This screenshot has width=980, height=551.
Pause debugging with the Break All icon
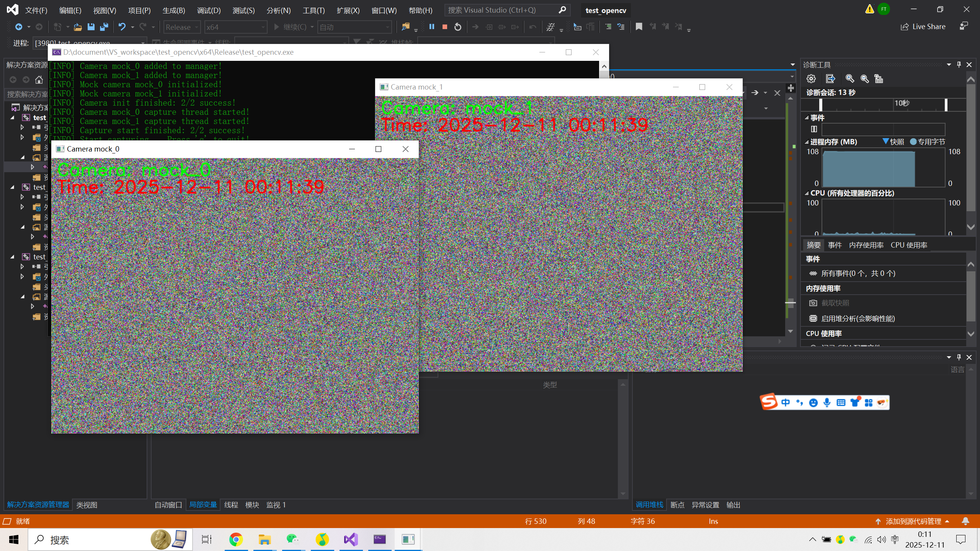tap(432, 27)
